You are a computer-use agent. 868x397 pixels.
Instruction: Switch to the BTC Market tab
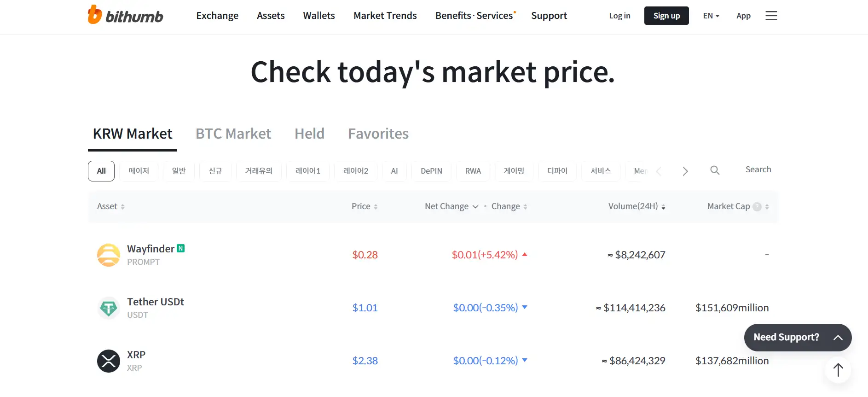tap(233, 134)
